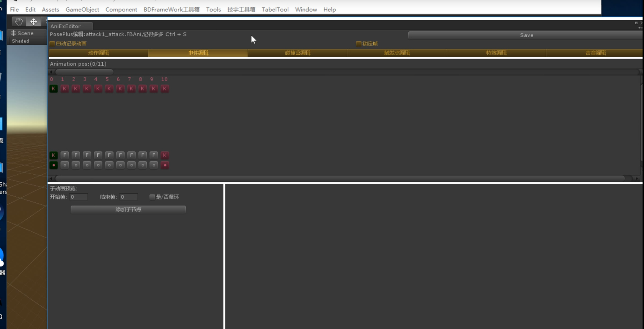The height and width of the screenshot is (329, 644).
Task: Select the Hand tool in toolbar
Action: pyautogui.click(x=19, y=22)
